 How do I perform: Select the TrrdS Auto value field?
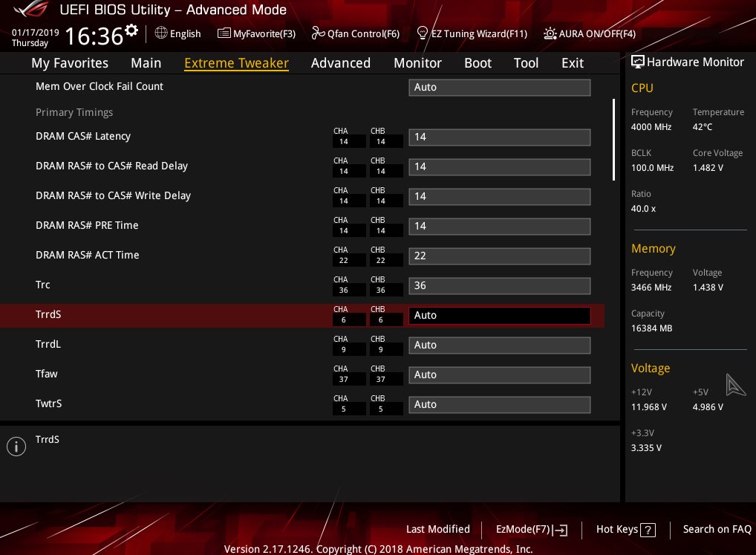[x=499, y=316]
